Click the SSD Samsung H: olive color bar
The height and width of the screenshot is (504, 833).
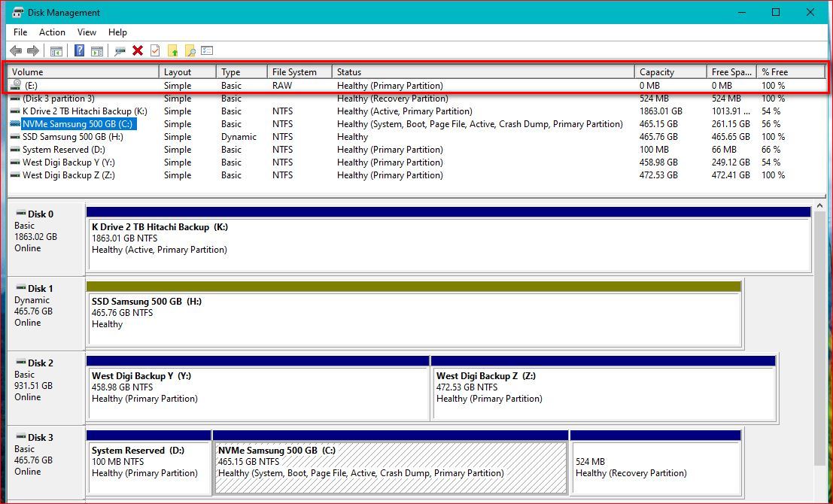coord(413,287)
